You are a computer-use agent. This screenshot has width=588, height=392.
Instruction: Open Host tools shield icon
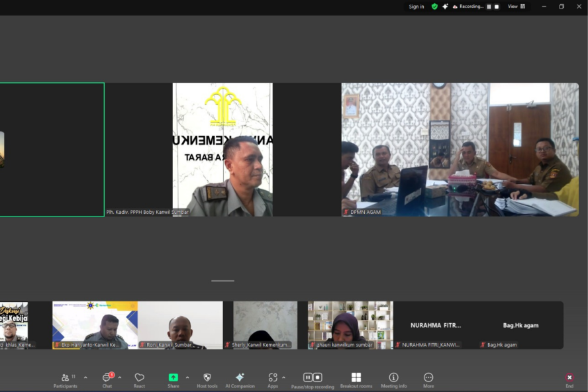(207, 380)
